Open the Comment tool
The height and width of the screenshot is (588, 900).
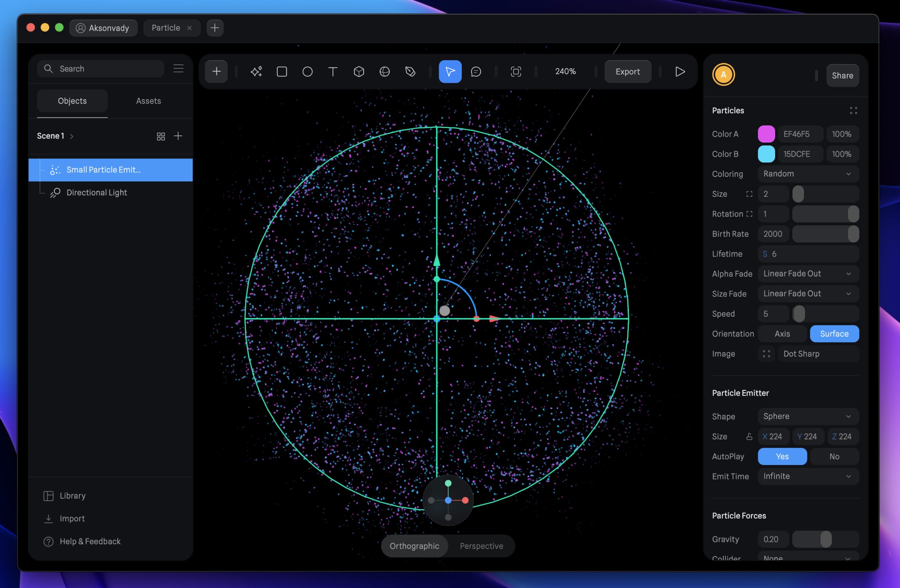click(x=476, y=71)
